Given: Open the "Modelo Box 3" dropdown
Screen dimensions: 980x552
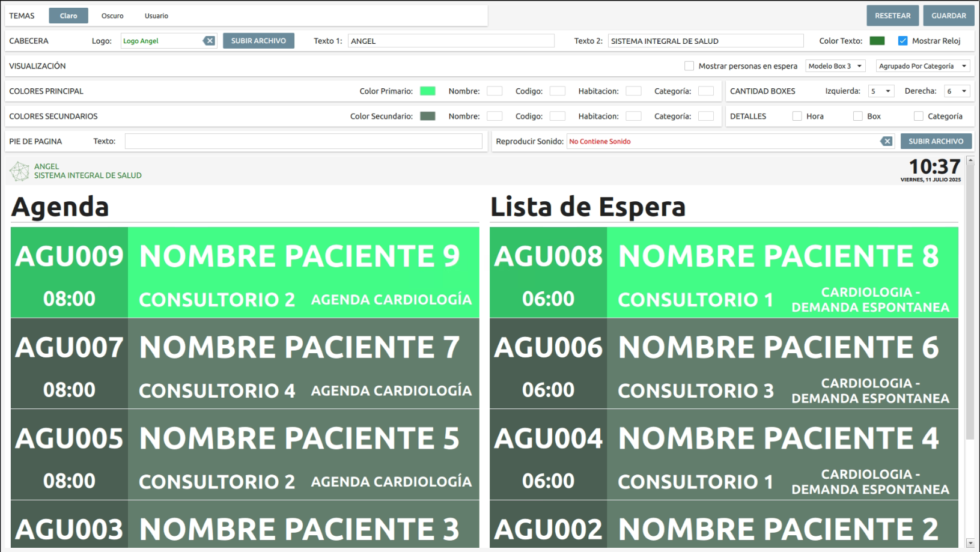Looking at the screenshot, I should (835, 66).
